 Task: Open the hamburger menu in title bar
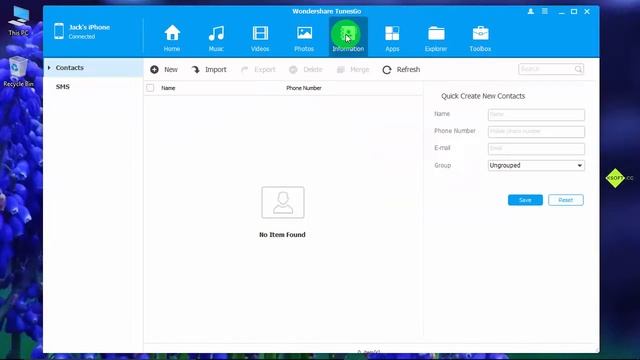(x=545, y=11)
